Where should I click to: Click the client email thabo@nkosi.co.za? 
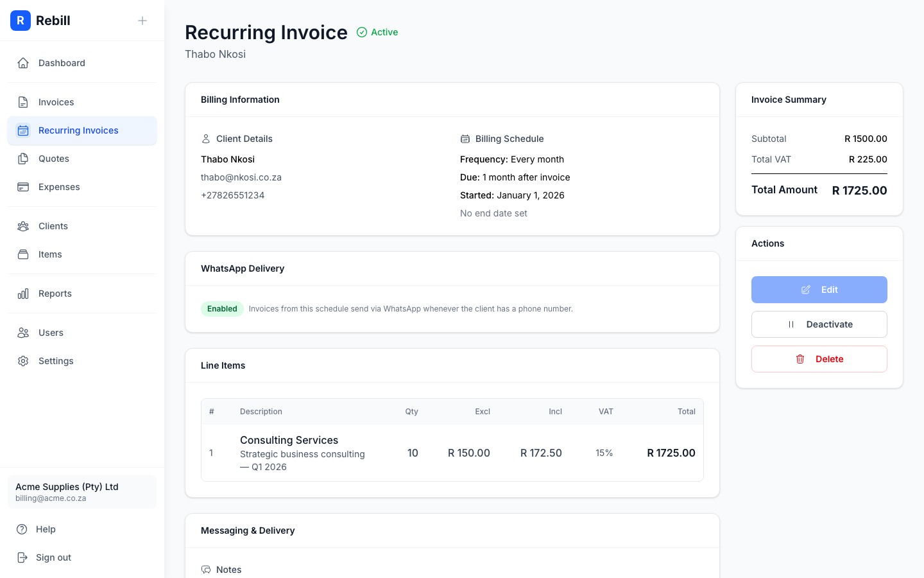[x=241, y=177]
